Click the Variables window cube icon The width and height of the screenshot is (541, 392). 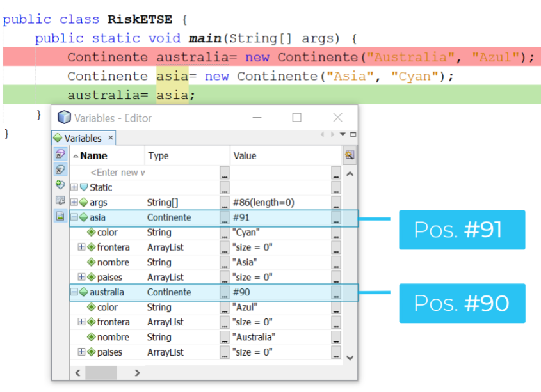(64, 118)
